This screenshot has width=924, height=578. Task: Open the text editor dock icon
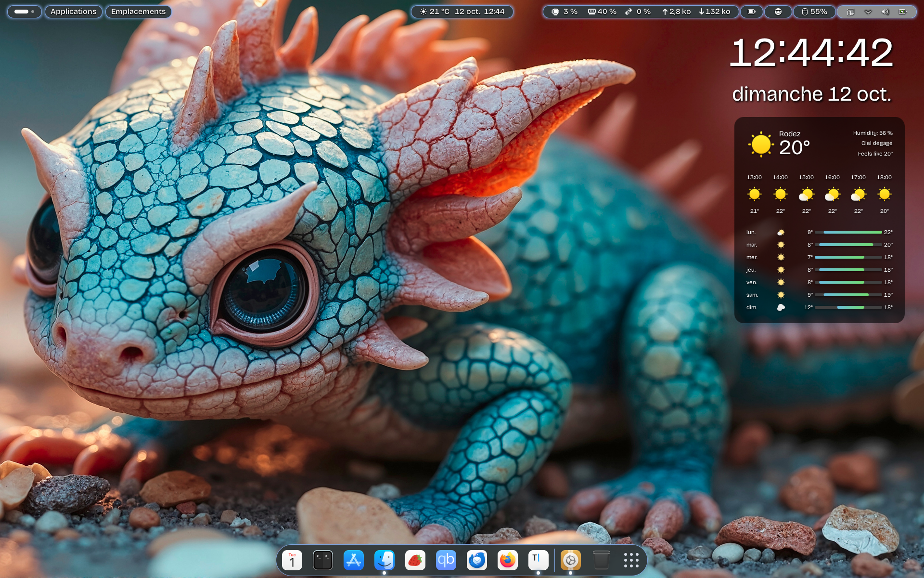tap(538, 560)
